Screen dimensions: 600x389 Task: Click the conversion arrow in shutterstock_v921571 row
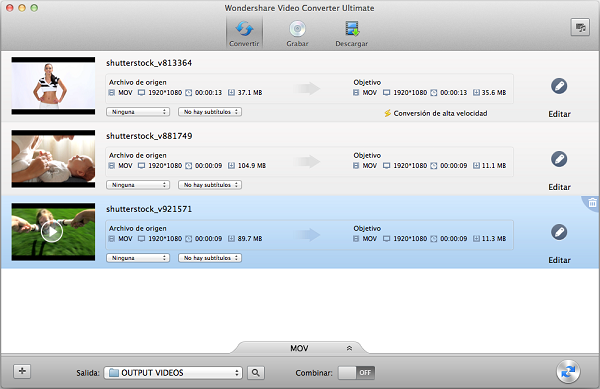click(307, 234)
